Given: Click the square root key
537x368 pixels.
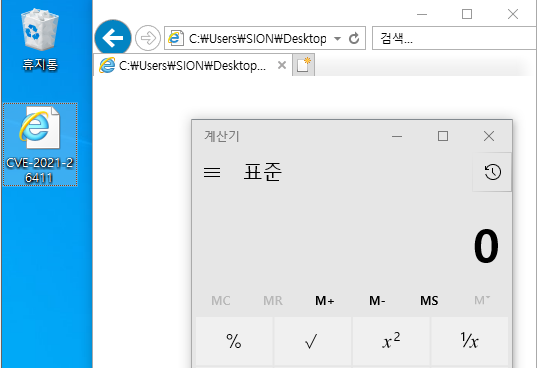Looking at the screenshot, I should point(312,341).
